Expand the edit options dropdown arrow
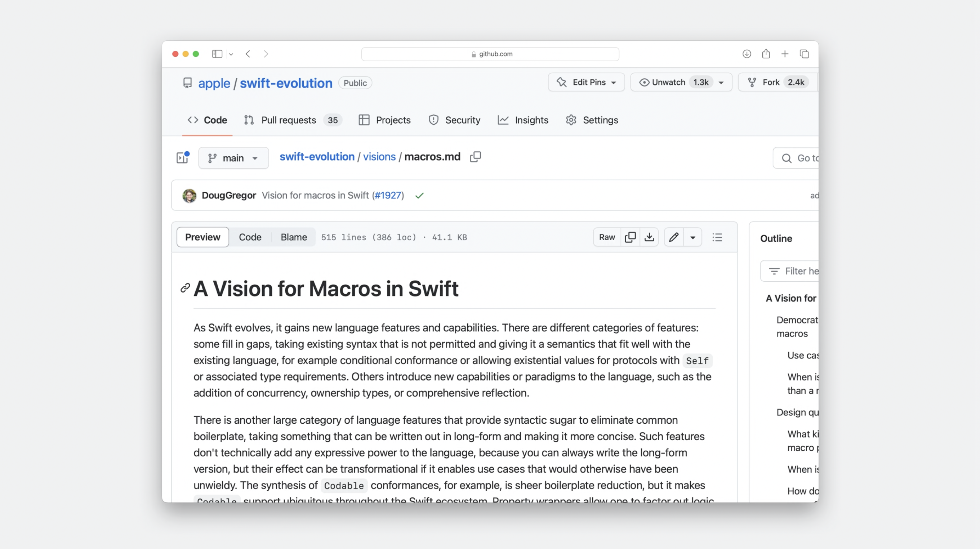980x549 pixels. point(693,237)
